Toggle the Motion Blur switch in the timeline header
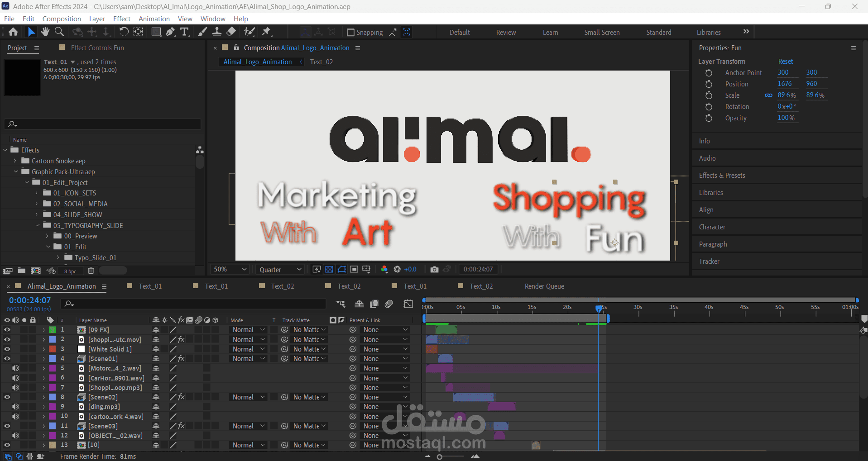 tap(389, 304)
